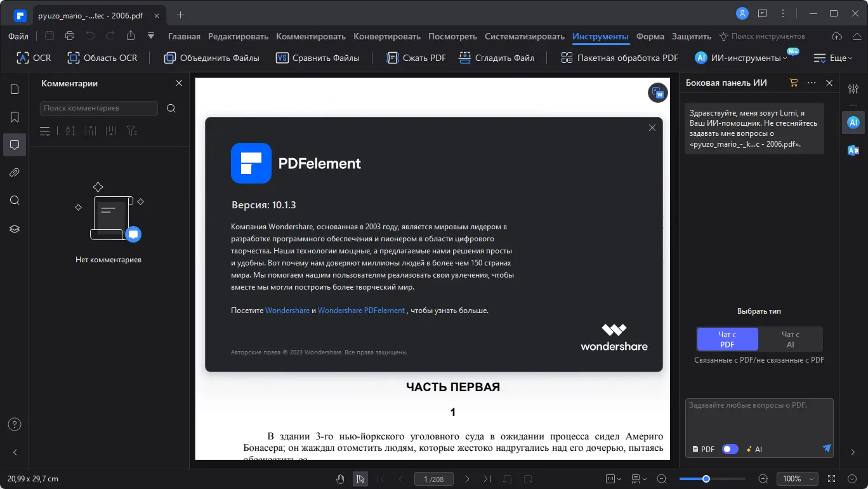Print the document via printer icon

(x=70, y=36)
